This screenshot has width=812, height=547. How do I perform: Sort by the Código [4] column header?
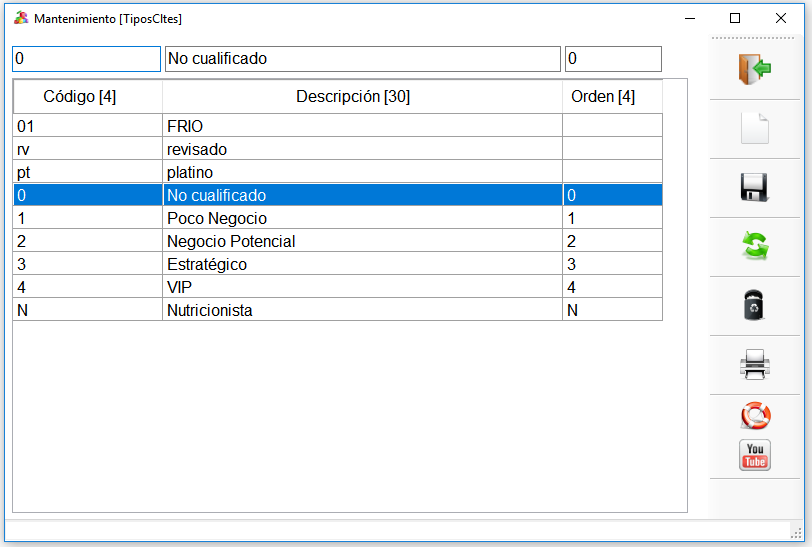click(x=88, y=96)
